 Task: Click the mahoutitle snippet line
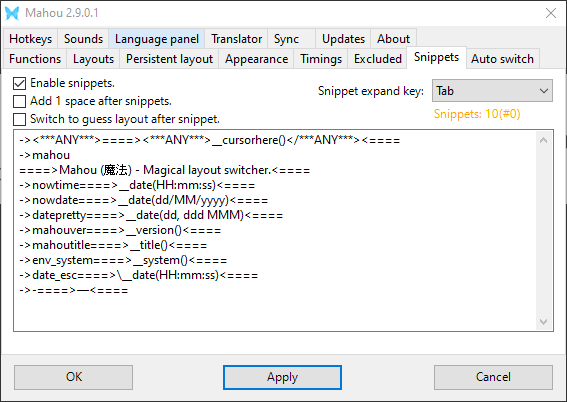[113, 245]
